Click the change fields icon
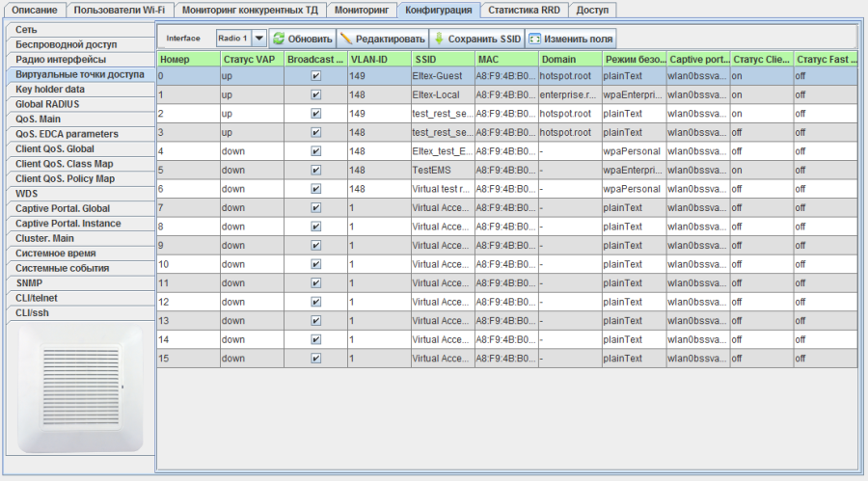 tap(534, 39)
